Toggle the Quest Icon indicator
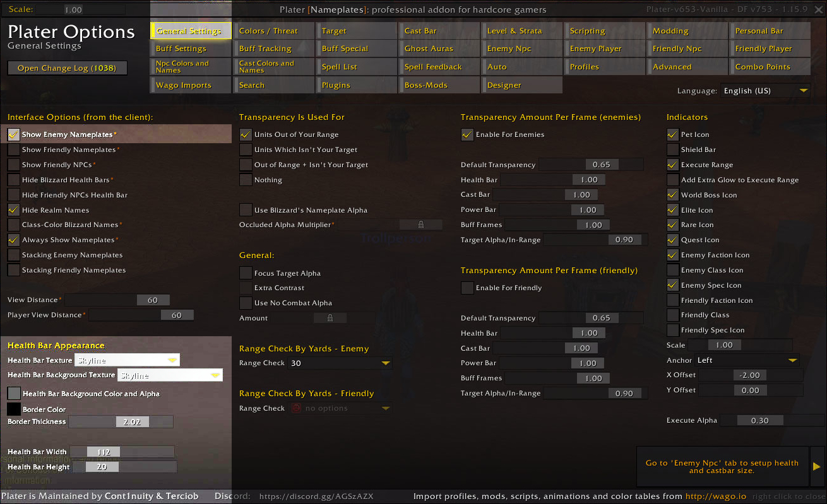This screenshot has height=504, width=827. tap(673, 240)
